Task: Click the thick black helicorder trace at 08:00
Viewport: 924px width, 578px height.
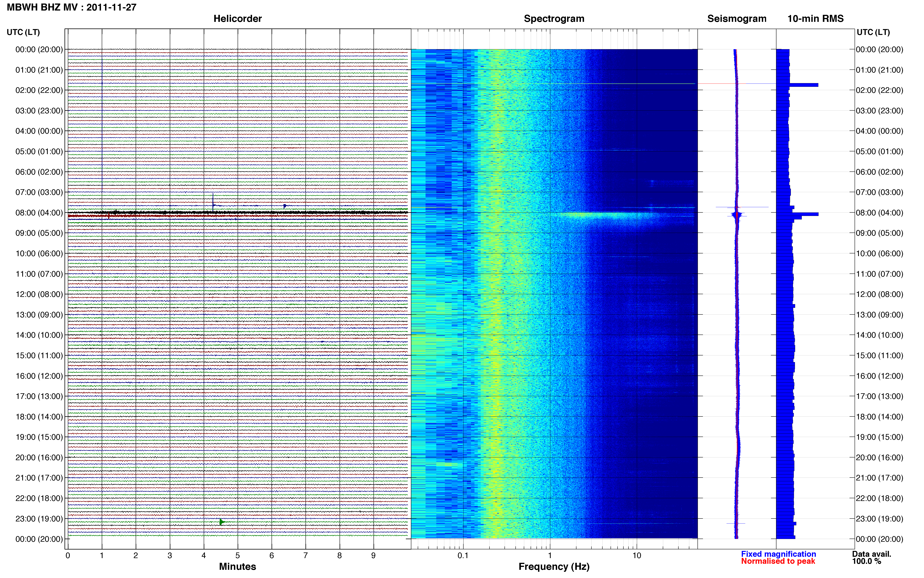Action: 238,212
